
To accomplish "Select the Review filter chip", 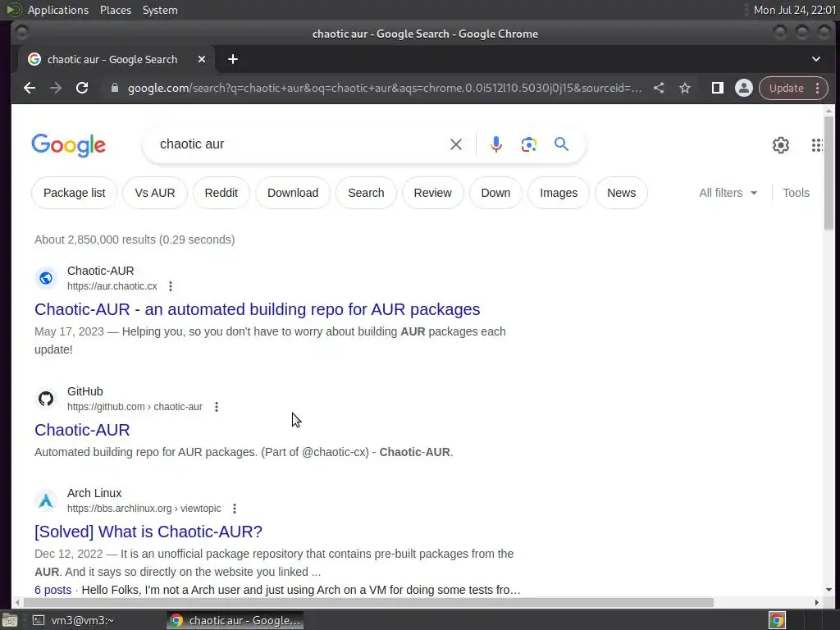I will coord(432,193).
